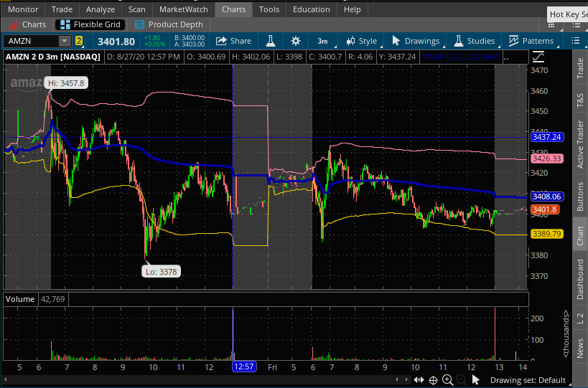Open the grid layout icon in sub-tab bar
Viewport: 588px width, 388px height.
551,25
